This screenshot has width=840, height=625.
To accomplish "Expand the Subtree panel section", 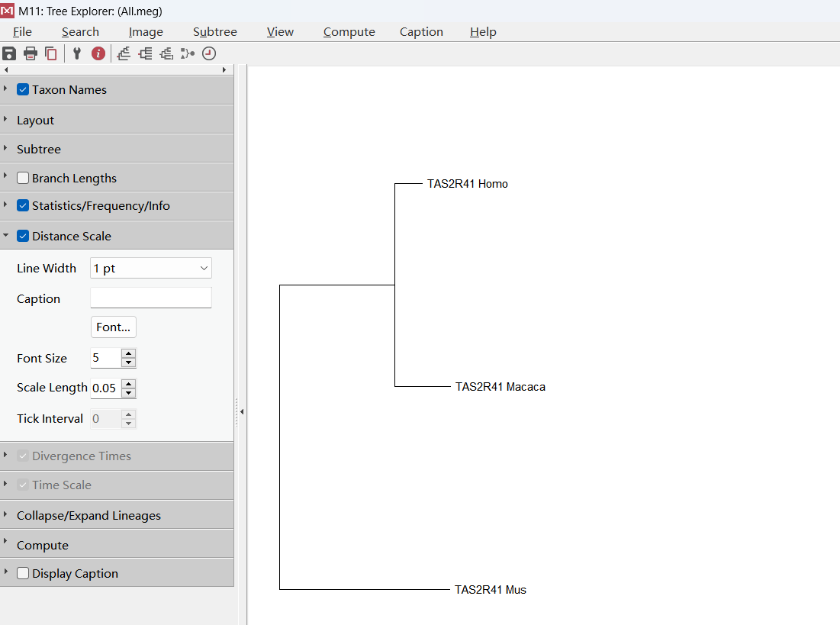I will 5,147.
